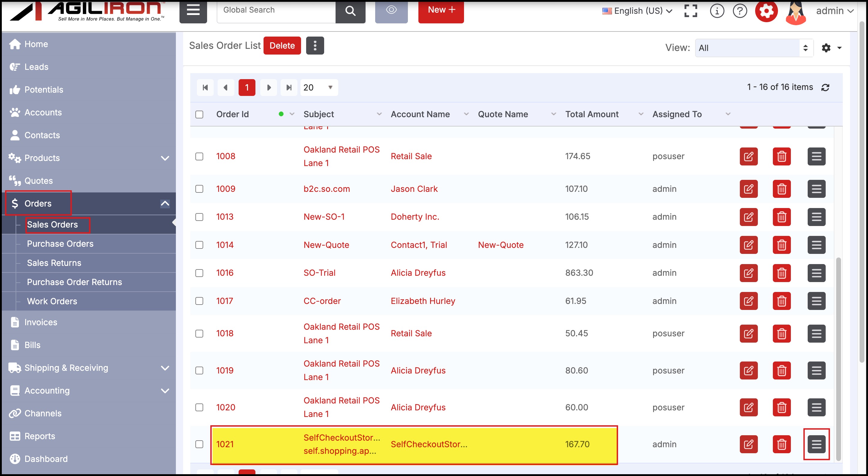Click the trash icon for order 1016
Viewport: 868px width, 476px height.
(x=781, y=273)
